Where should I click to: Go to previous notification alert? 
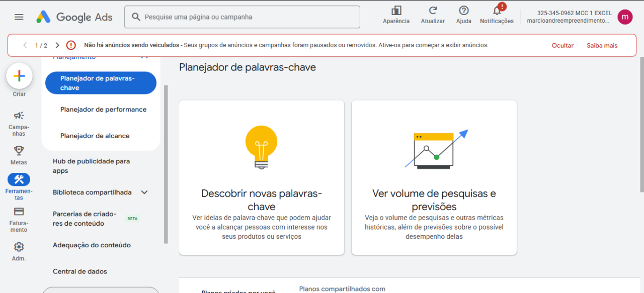[x=25, y=45]
